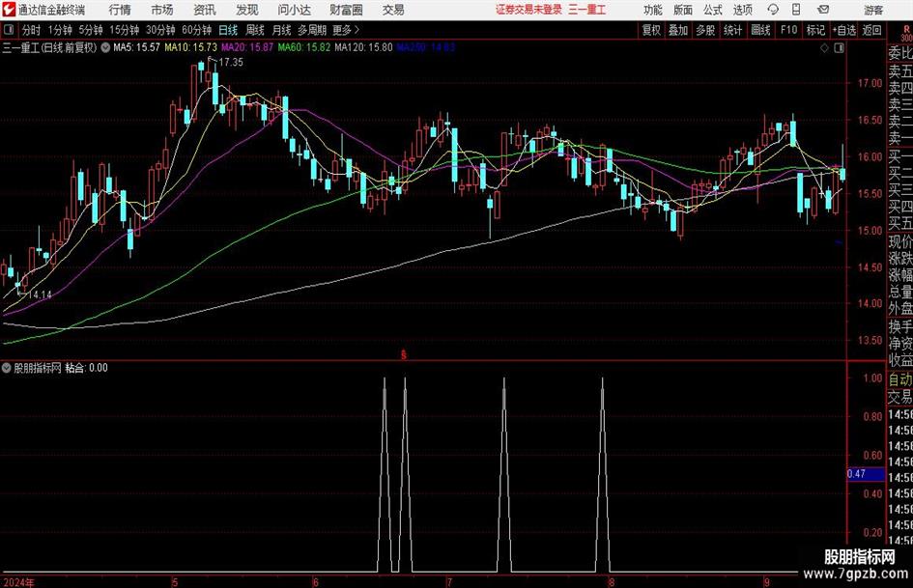Image resolution: width=913 pixels, height=588 pixels.
Task: Click the 画线 drawing toolbar button
Action: [x=760, y=30]
